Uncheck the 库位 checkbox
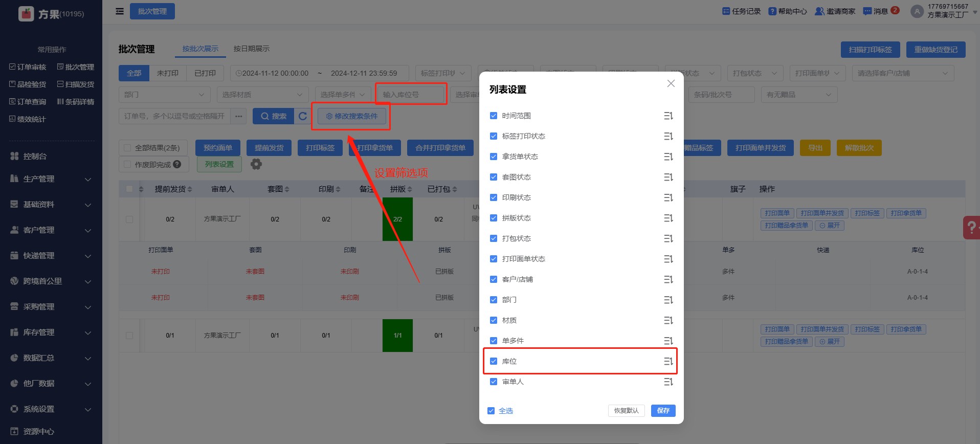The image size is (980, 444). click(494, 361)
